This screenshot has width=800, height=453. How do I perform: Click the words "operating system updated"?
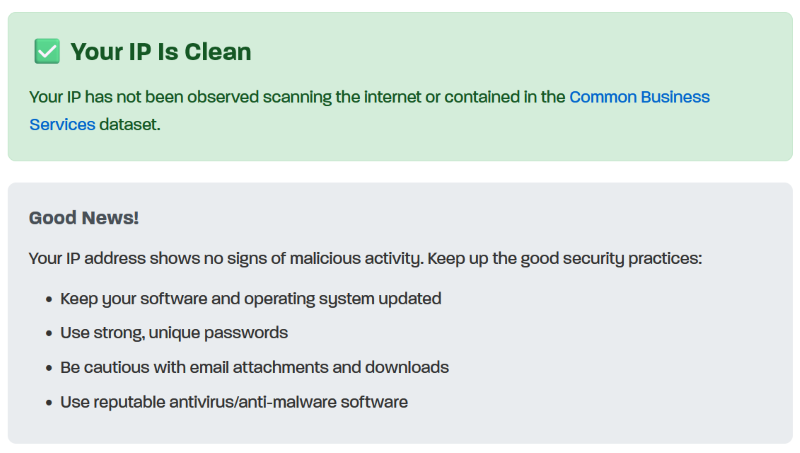(348, 298)
